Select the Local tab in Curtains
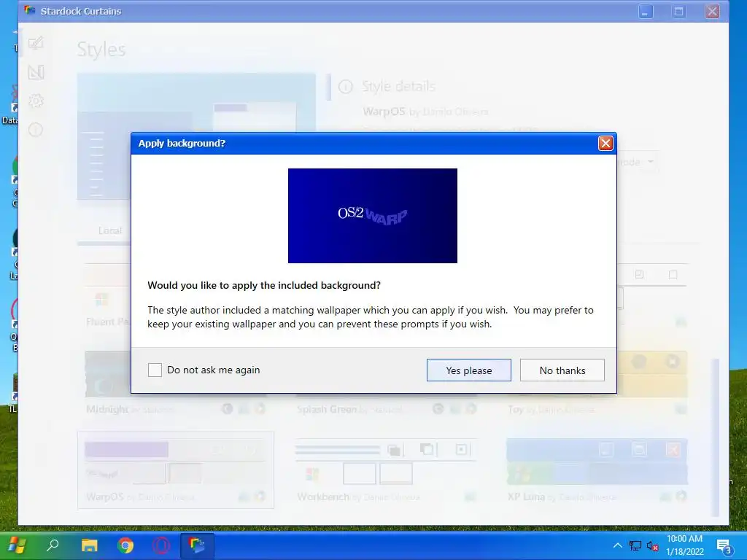 (x=110, y=230)
